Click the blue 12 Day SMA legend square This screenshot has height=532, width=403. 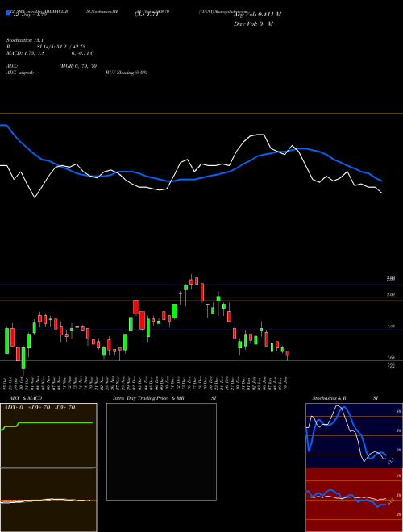click(x=8, y=14)
